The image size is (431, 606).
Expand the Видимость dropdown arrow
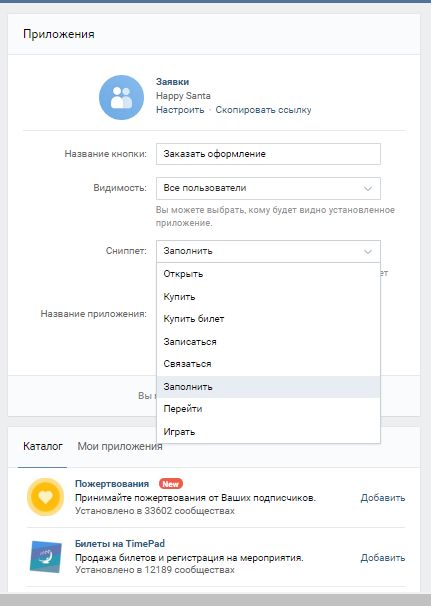click(368, 189)
